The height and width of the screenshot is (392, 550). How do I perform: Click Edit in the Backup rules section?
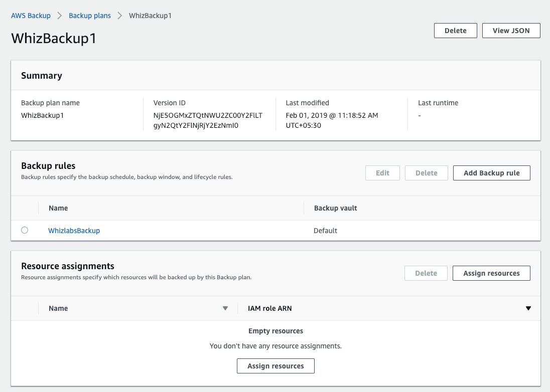coord(382,173)
